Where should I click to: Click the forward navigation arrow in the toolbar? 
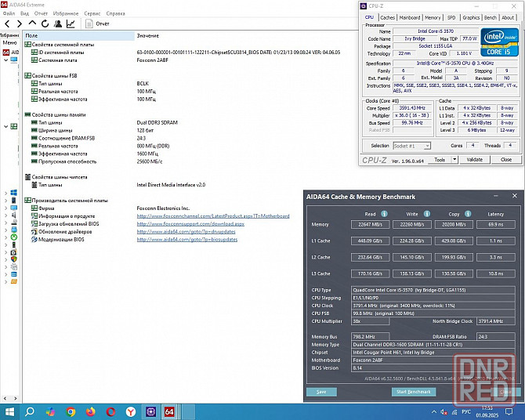19,24
